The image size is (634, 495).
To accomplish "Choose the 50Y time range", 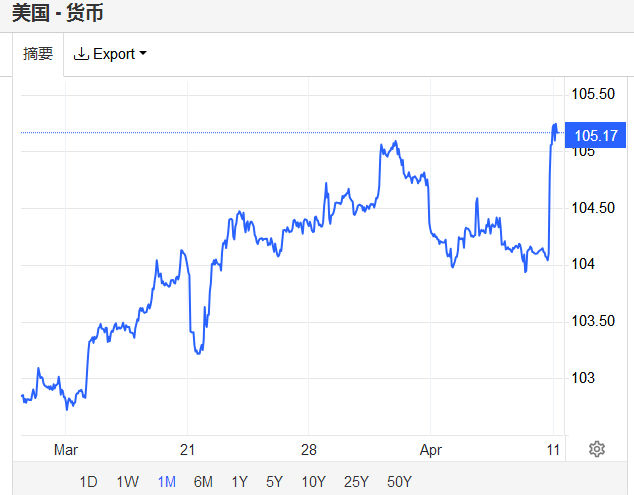I will coord(399,482).
